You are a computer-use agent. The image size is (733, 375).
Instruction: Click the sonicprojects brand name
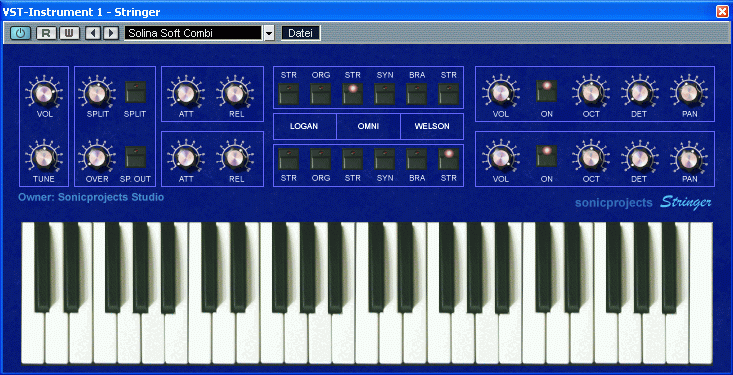click(613, 202)
